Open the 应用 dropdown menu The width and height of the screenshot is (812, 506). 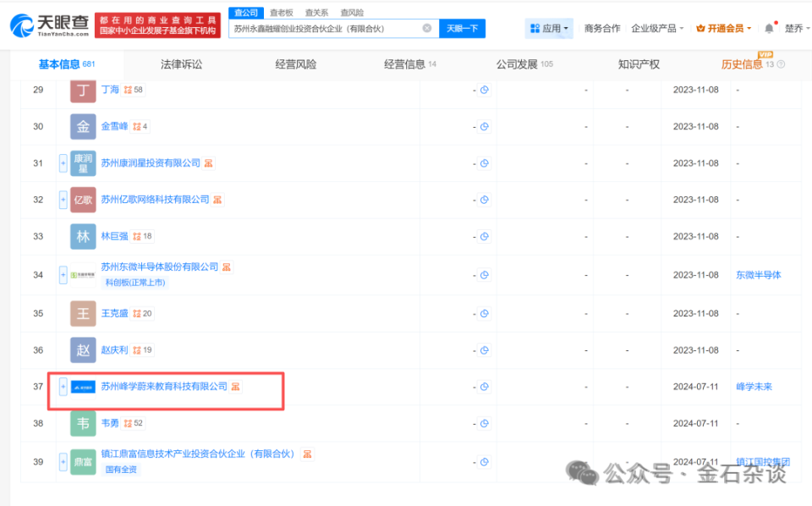pos(550,29)
